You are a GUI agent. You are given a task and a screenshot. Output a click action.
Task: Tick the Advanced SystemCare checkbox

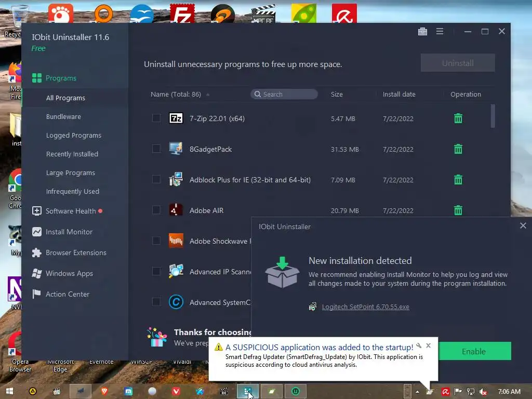pyautogui.click(x=156, y=302)
